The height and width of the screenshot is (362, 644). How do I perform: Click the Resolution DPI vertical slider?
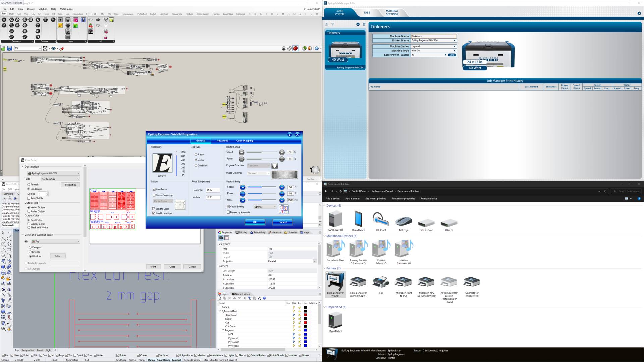coord(176,164)
